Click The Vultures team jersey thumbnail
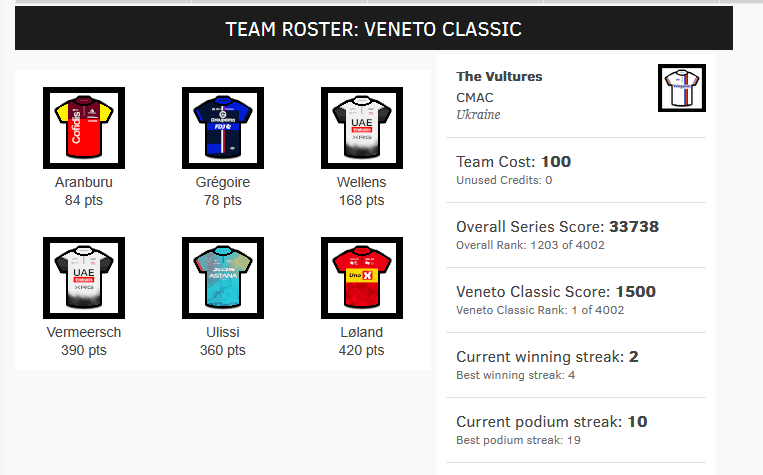This screenshot has width=763, height=475. [682, 89]
